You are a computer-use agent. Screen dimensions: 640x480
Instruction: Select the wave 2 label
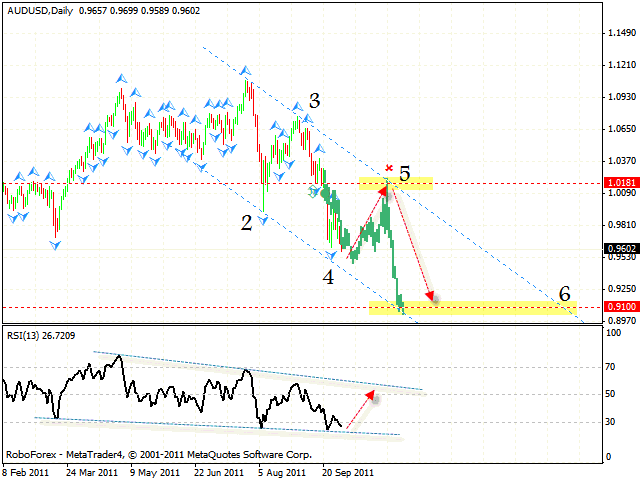tap(246, 222)
